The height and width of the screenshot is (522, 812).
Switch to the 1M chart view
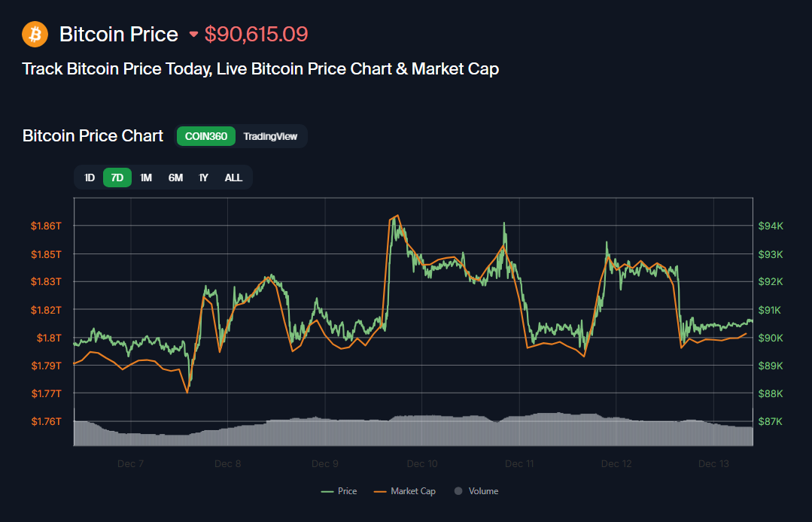[x=145, y=178]
